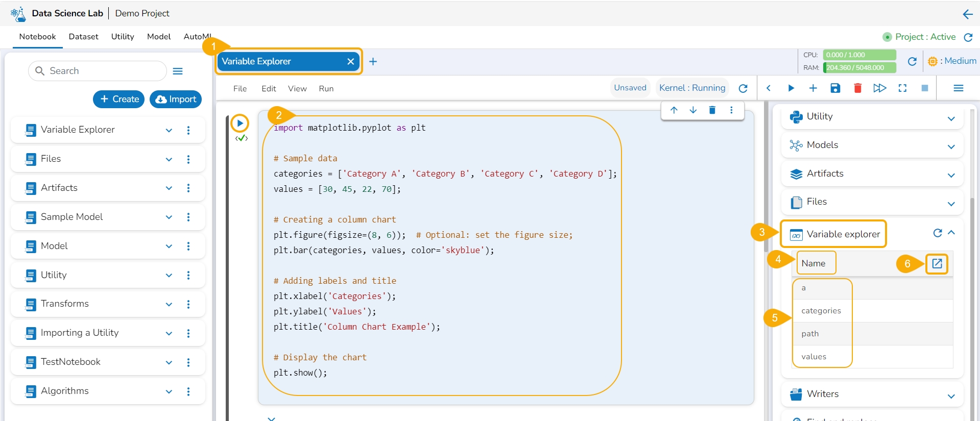Screen dimensions: 980x421
Task: Delete the notebook using red trash icon
Action: pyautogui.click(x=857, y=88)
